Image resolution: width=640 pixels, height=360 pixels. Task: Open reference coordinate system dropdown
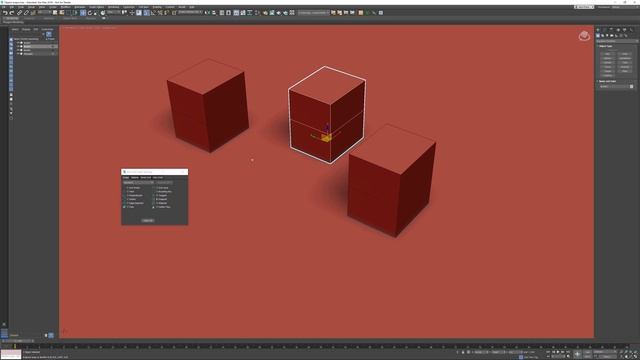(x=113, y=13)
